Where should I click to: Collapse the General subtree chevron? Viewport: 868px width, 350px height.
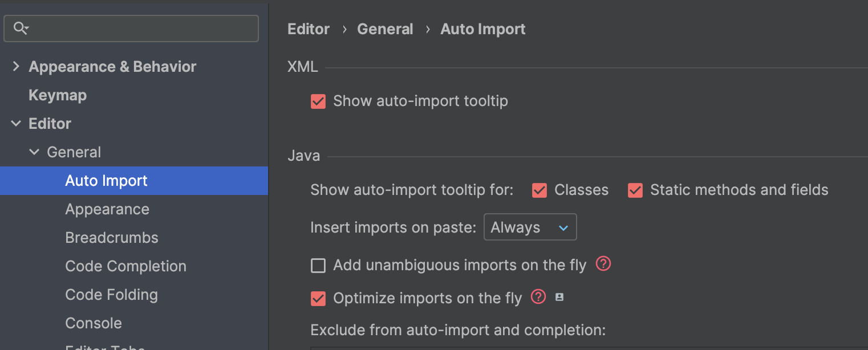34,152
